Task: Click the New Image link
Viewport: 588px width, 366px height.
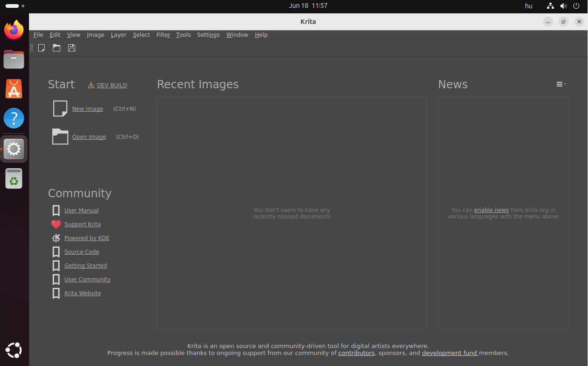Action: click(87, 109)
